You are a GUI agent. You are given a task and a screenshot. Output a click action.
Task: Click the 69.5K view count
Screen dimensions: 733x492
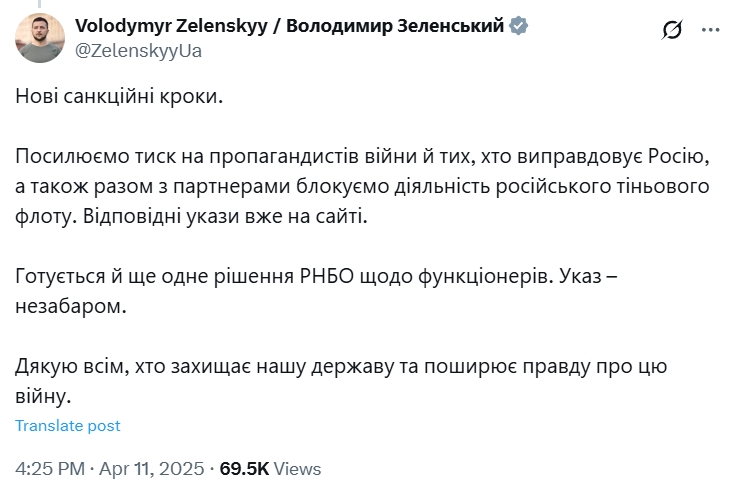pyautogui.click(x=244, y=469)
